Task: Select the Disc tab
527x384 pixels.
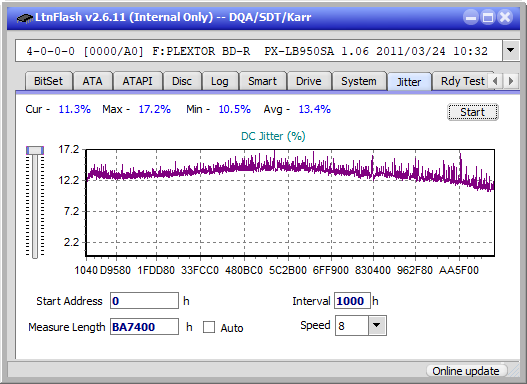Action: (182, 81)
